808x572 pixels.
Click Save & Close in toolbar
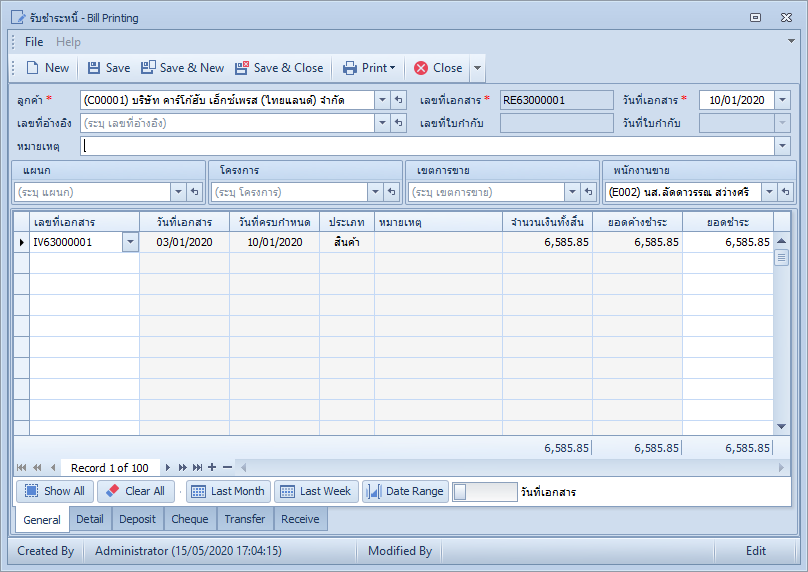279,68
